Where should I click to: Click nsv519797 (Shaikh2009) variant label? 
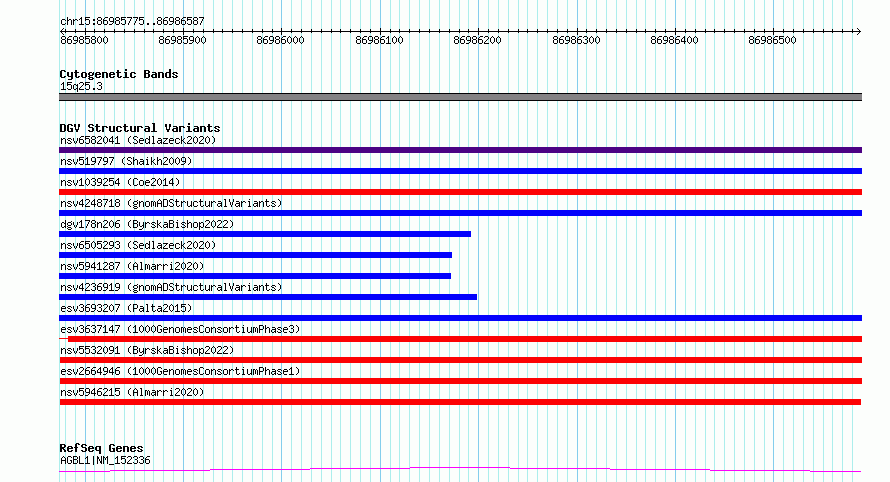(126, 161)
